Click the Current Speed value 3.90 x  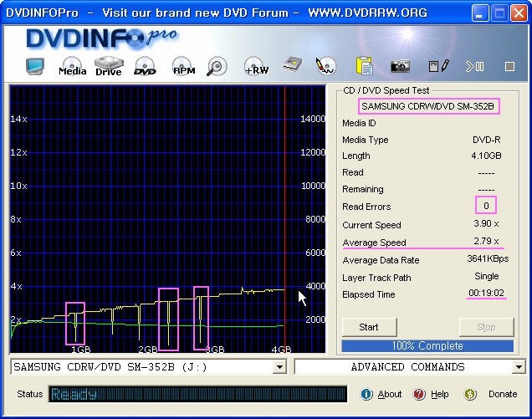coord(486,223)
